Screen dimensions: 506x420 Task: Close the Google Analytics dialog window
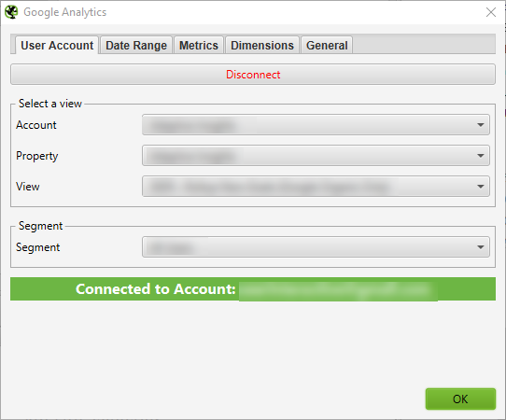click(491, 12)
